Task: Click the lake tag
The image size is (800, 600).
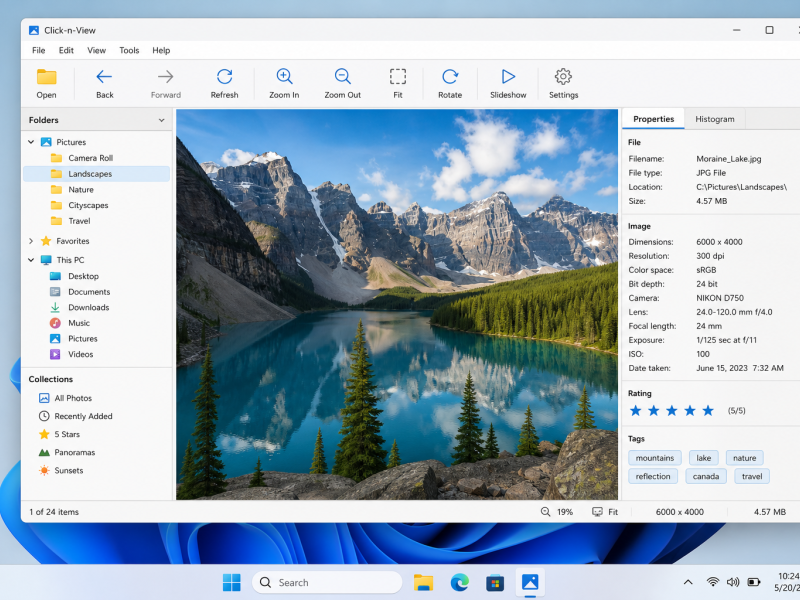Action: [704, 458]
